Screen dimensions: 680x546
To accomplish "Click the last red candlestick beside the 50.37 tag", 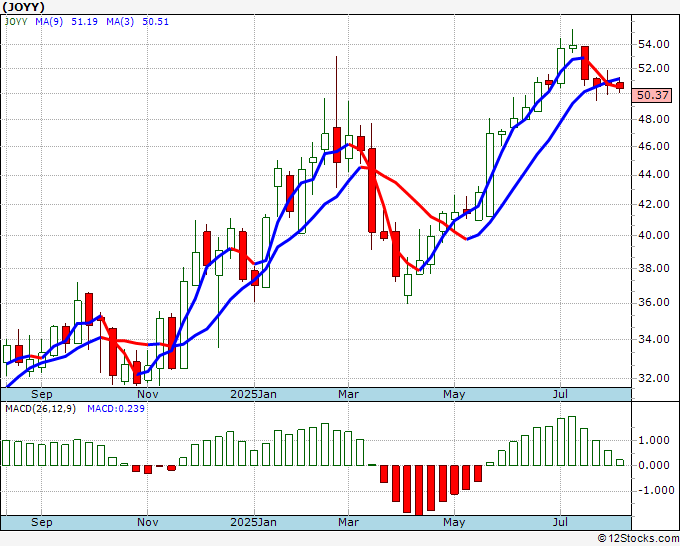I will pyautogui.click(x=620, y=85).
